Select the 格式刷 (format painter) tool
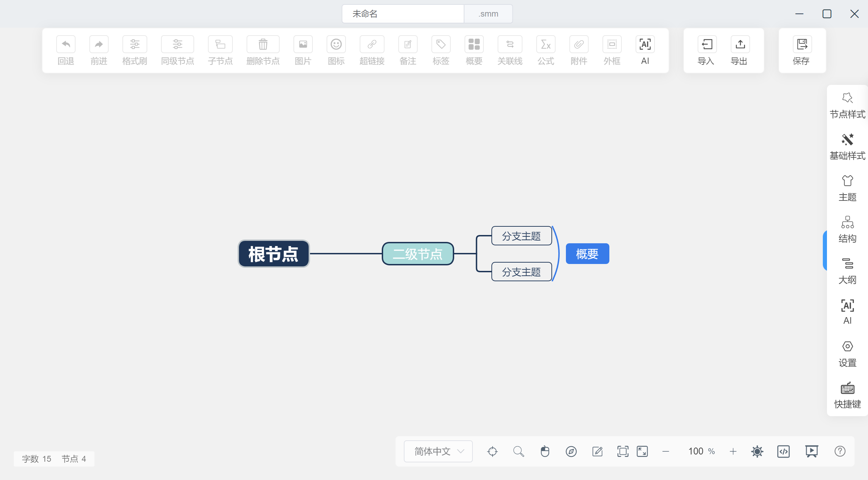Screen dimensions: 868x480 click(134, 50)
